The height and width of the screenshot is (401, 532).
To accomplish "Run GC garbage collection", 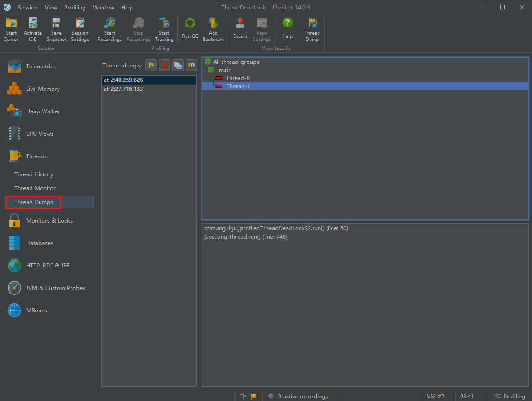I will point(190,28).
